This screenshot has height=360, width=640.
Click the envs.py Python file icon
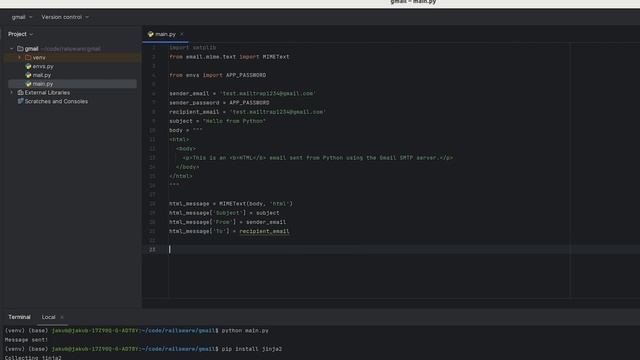point(28,66)
